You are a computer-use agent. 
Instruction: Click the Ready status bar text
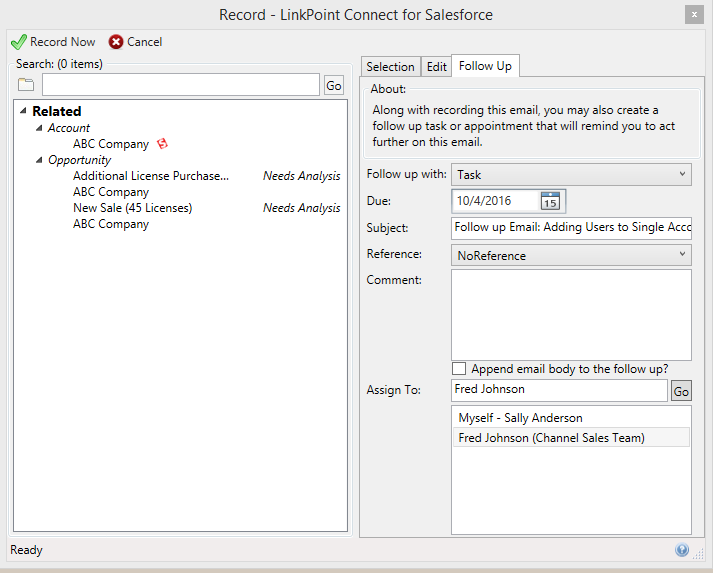26,550
